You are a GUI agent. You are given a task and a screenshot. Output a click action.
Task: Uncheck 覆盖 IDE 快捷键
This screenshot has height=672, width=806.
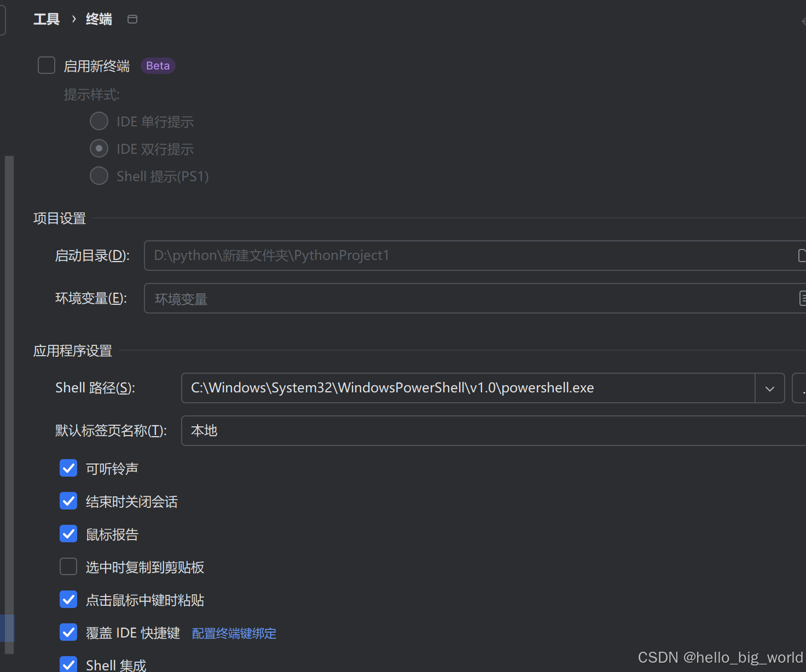click(x=68, y=632)
